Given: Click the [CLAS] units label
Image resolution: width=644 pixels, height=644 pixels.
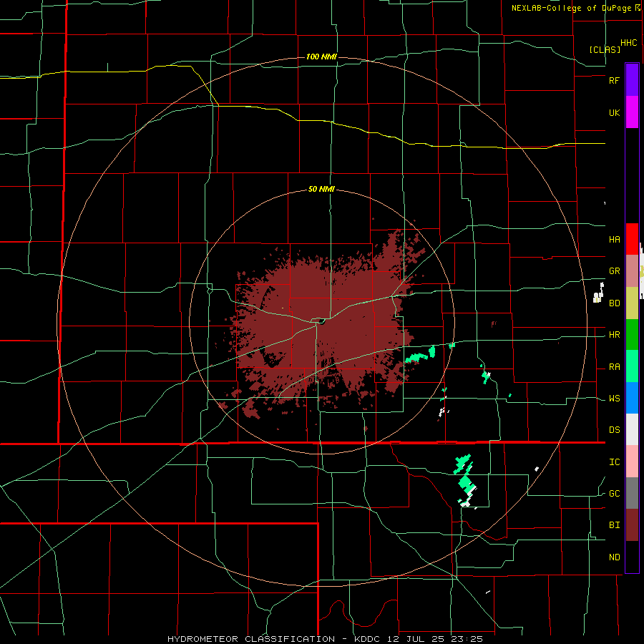Looking at the screenshot, I should [605, 49].
